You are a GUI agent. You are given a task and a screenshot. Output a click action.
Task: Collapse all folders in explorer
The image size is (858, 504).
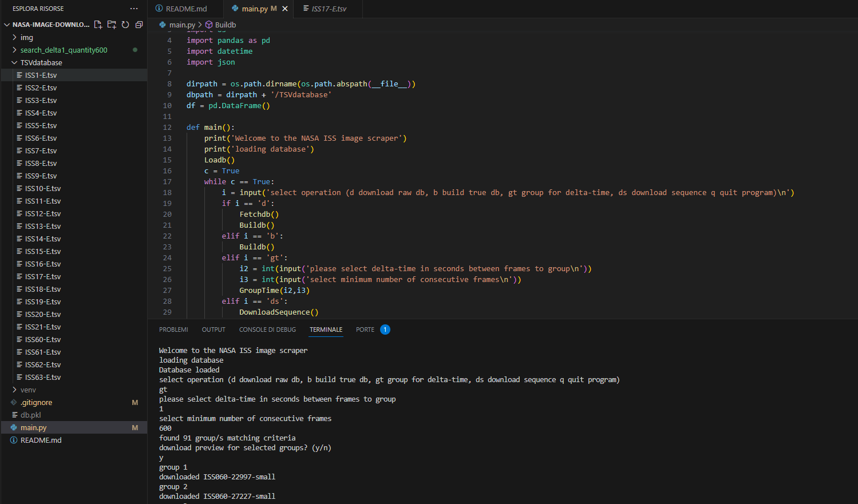139,25
